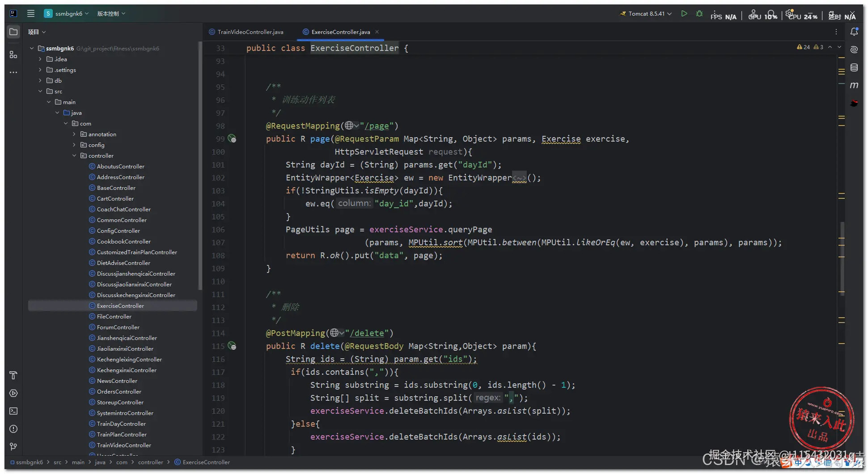This screenshot has height=474, width=868.
Task: Expand the folded <~> generics on line 102
Action: (519, 178)
